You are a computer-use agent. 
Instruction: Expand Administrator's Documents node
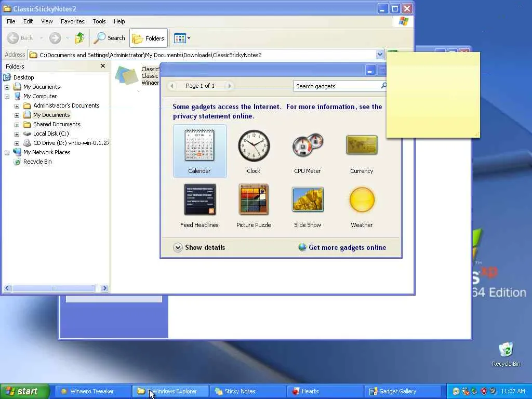pyautogui.click(x=17, y=106)
